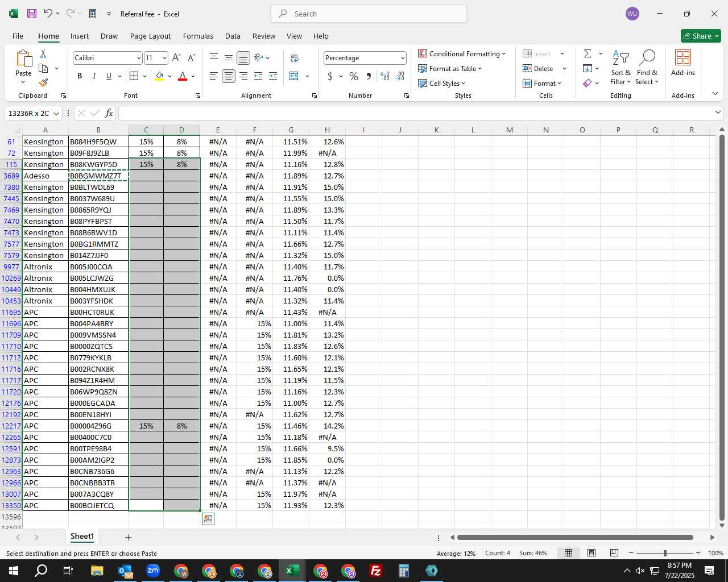Screen dimensions: 728x582
Task: Click the Cut scissors icon
Action: click(43, 53)
